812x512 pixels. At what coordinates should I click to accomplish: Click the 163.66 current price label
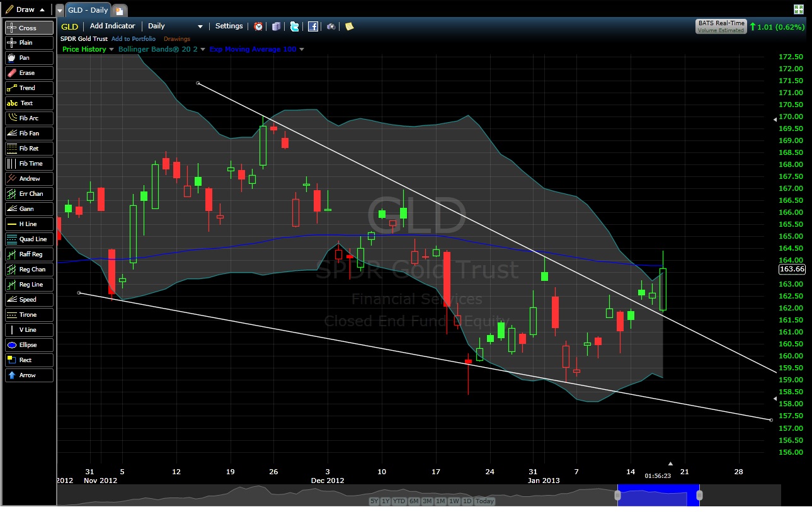(x=792, y=269)
